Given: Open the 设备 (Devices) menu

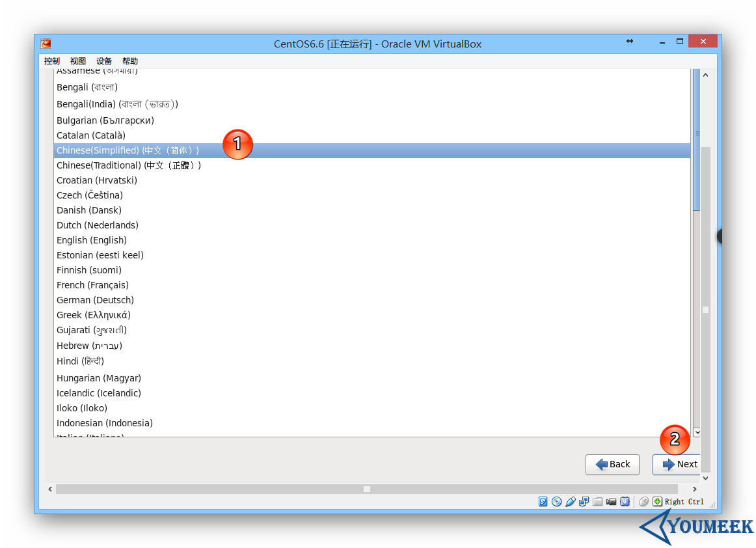Looking at the screenshot, I should (x=103, y=61).
